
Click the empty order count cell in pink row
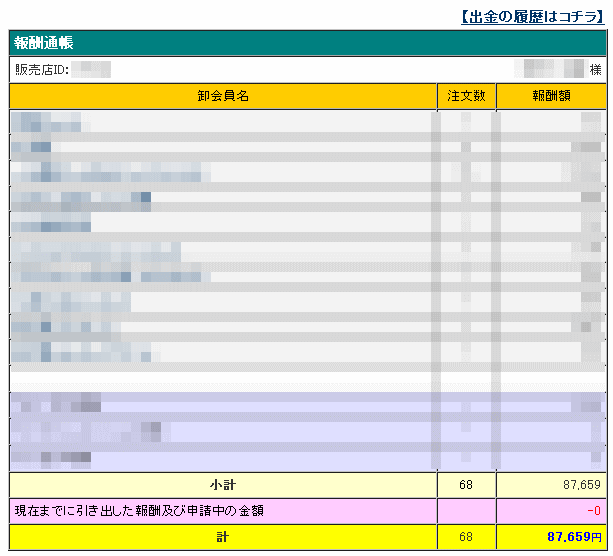pos(466,511)
